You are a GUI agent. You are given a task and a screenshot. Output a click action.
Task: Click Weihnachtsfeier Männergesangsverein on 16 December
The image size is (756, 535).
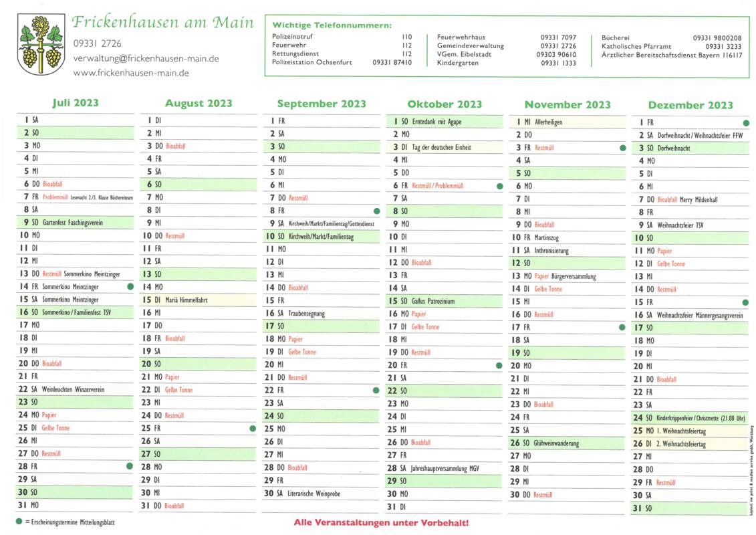pos(700,315)
